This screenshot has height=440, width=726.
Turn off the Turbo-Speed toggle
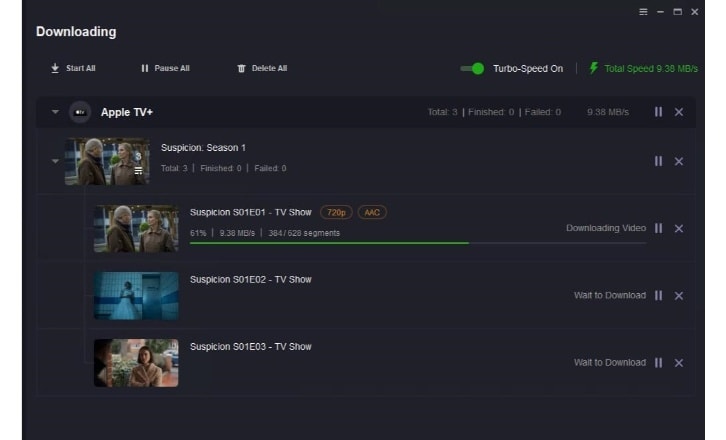[472, 68]
